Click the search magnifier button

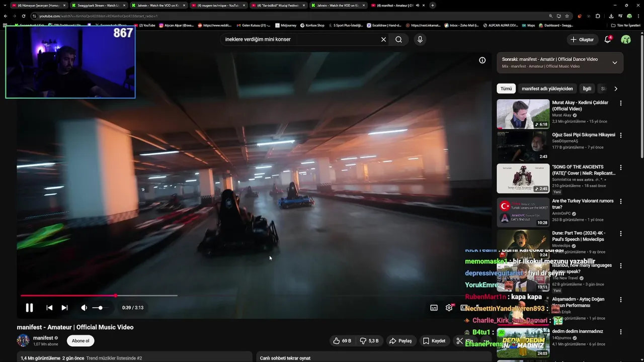398,39
